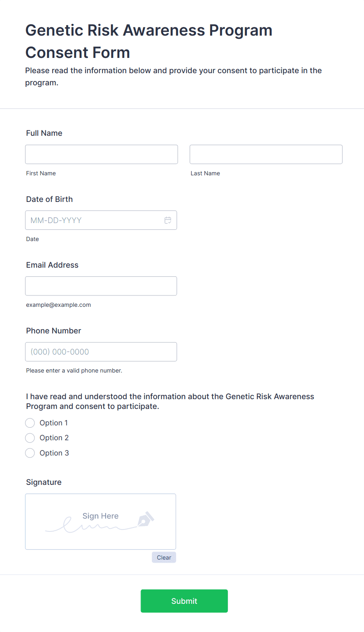364x632 pixels.
Task: Click the 'Email Address' label
Action: 52,265
